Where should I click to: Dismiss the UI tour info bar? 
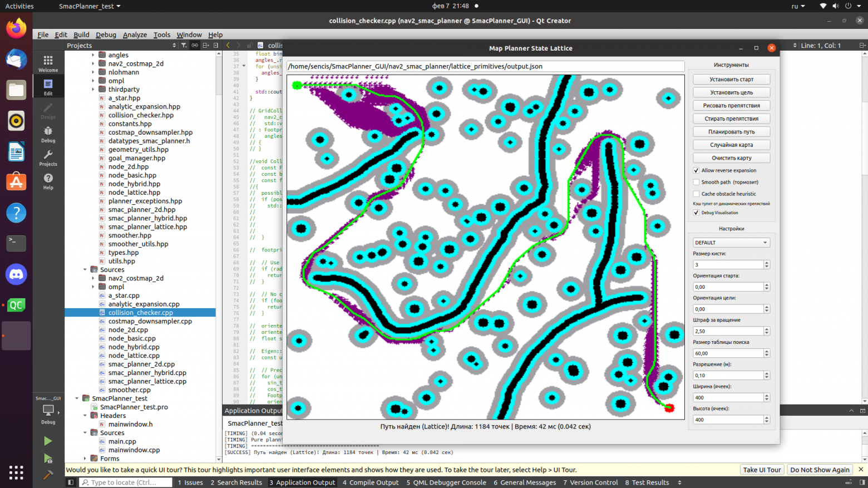[861, 470]
